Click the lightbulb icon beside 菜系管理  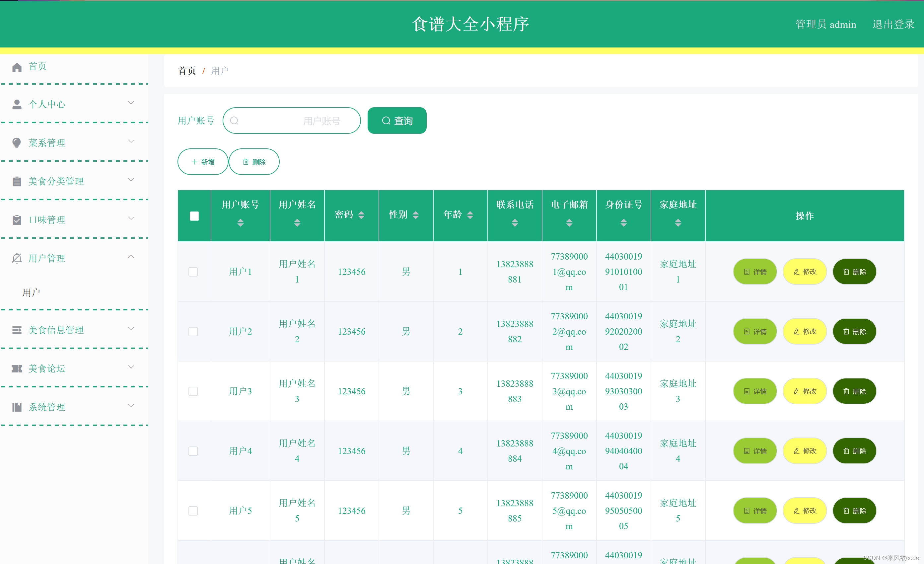pyautogui.click(x=17, y=143)
